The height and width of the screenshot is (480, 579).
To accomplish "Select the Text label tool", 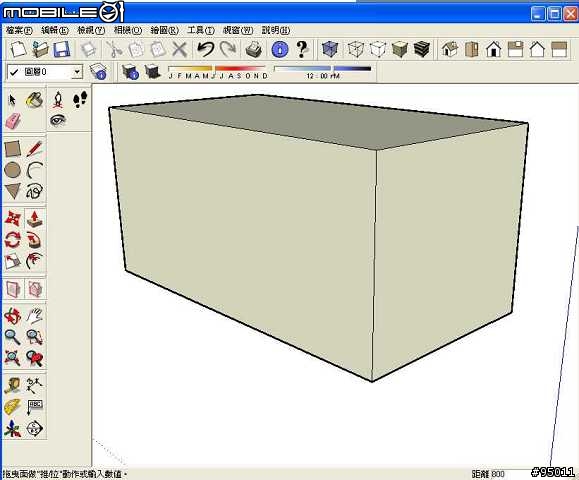I will point(35,407).
